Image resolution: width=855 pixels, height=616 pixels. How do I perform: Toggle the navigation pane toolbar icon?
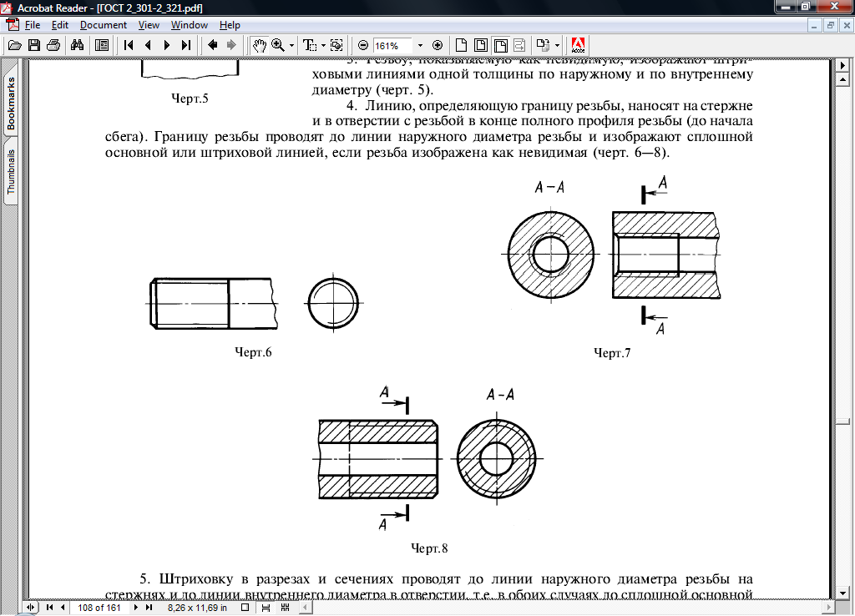pos(101,45)
